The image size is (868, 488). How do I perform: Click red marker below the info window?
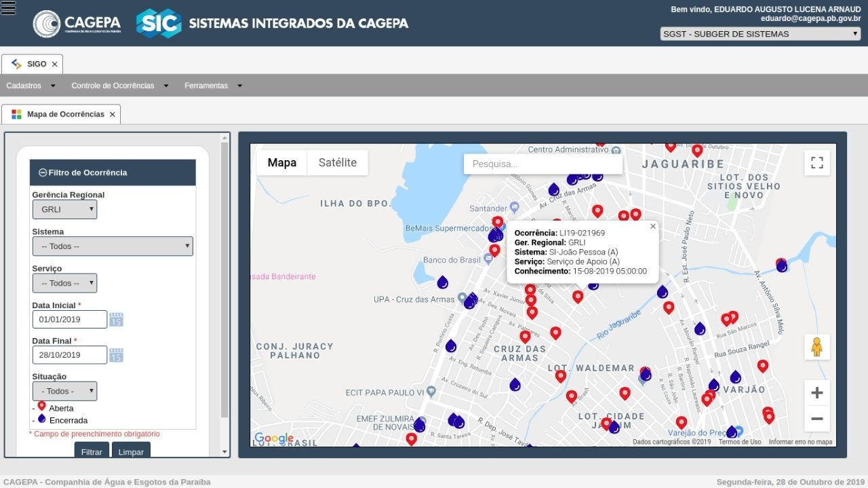(578, 297)
